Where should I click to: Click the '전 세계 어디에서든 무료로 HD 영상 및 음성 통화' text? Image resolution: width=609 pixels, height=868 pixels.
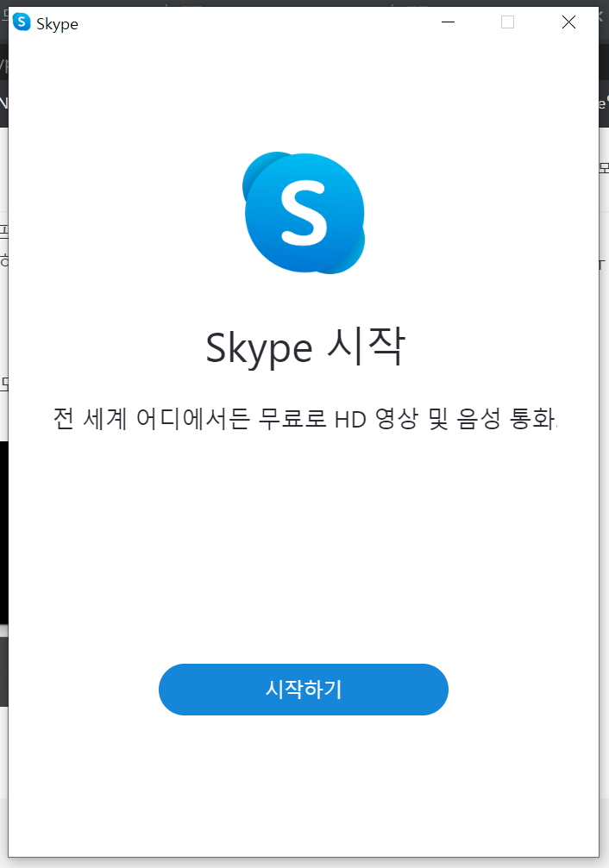click(304, 418)
